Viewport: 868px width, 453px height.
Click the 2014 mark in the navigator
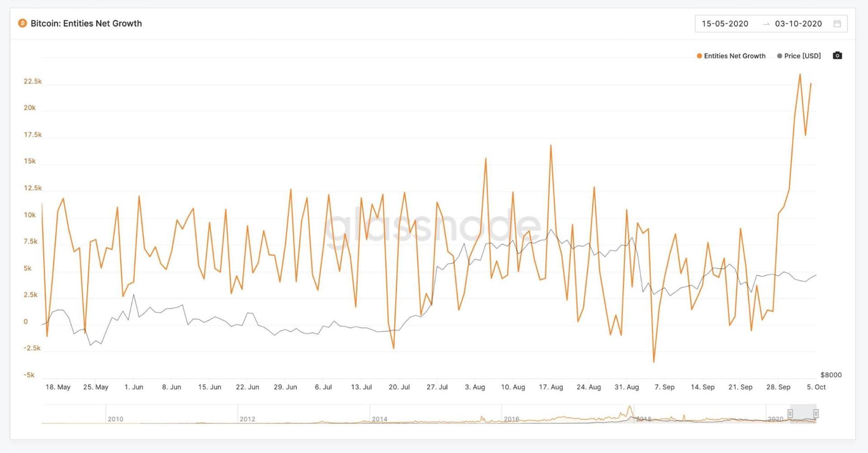(379, 419)
